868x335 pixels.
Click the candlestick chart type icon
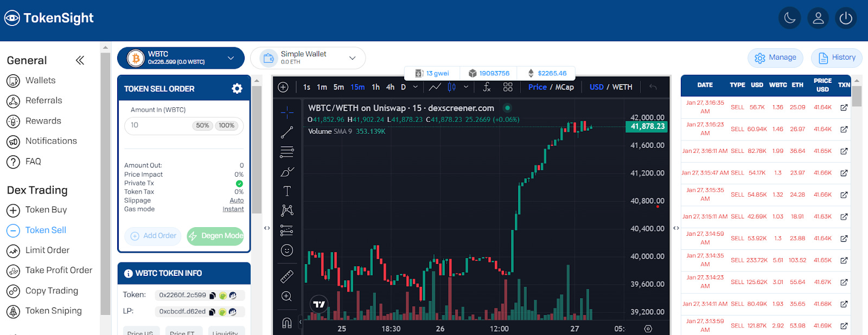(451, 87)
